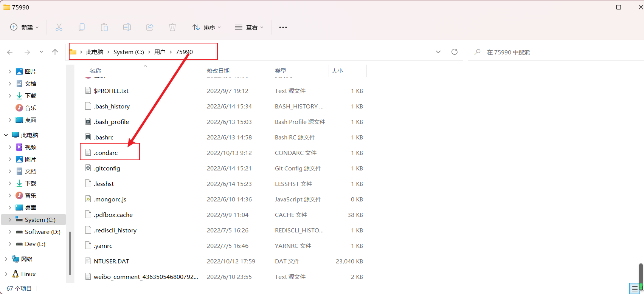
Task: Click the Copy icon in toolbar
Action: pos(82,27)
